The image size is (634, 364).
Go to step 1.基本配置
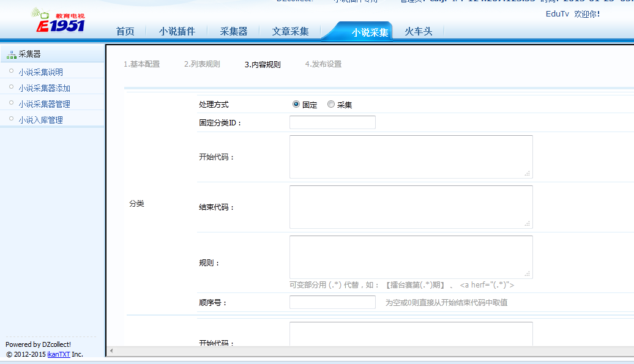141,64
